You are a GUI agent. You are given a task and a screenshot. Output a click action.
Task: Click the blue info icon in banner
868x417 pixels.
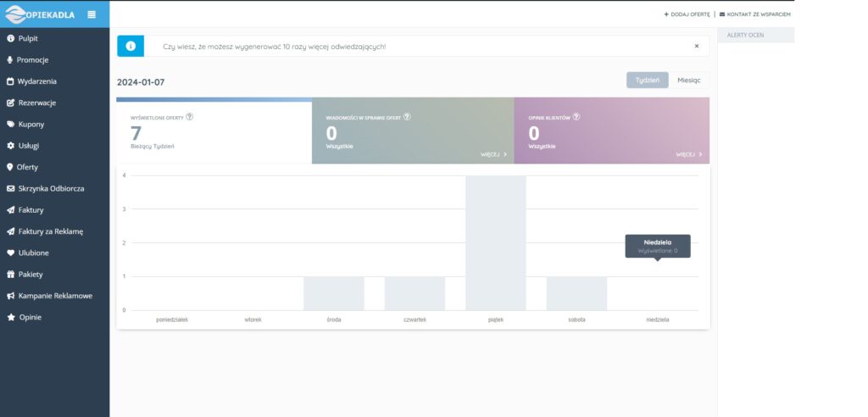[x=131, y=46]
